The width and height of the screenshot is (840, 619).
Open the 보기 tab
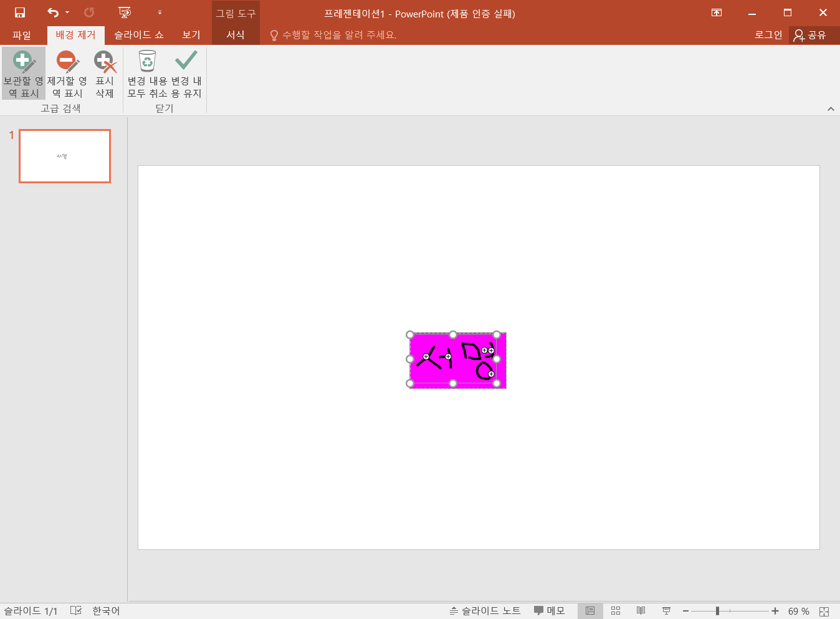(191, 35)
